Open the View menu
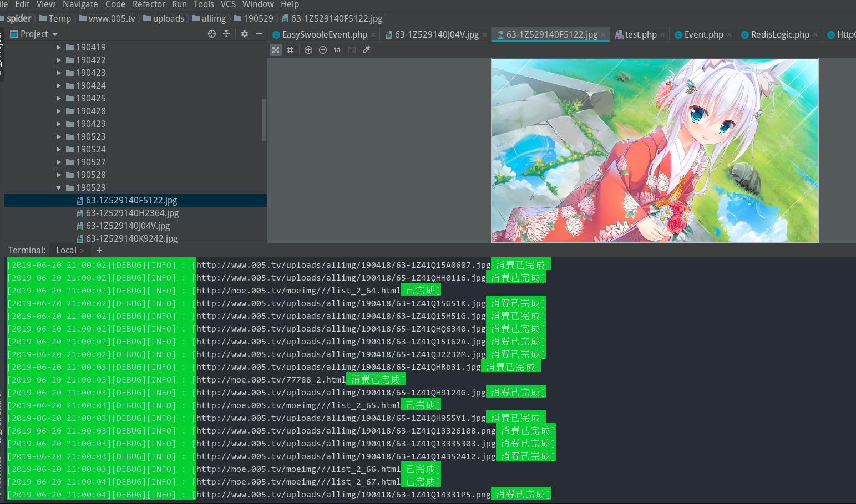Screen dimensions: 856x504 [46, 4]
